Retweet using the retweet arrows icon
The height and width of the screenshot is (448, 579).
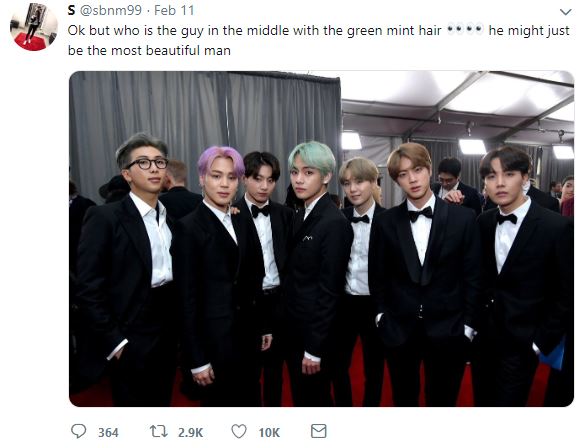(158, 431)
